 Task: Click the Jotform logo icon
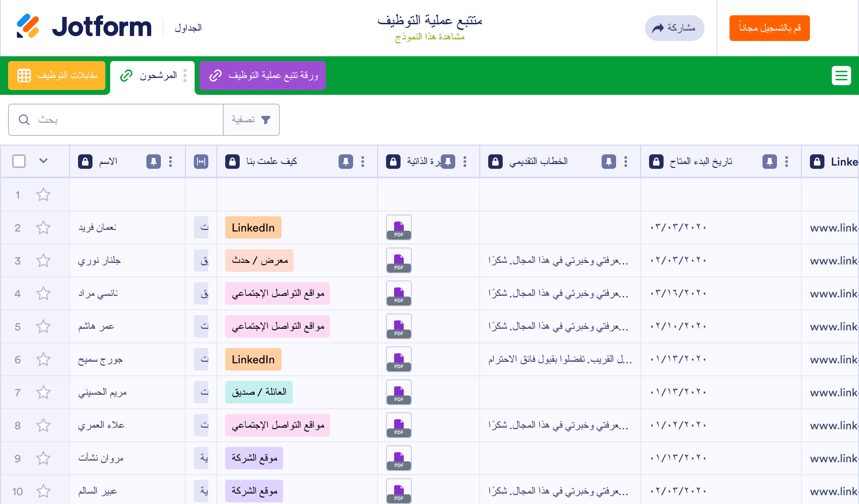point(28,26)
